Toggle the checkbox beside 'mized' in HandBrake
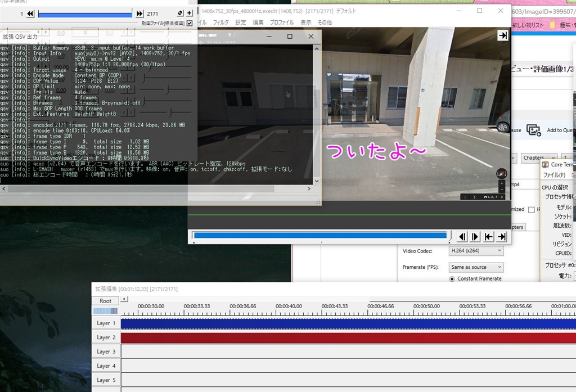This screenshot has height=392, width=576. [x=531, y=209]
